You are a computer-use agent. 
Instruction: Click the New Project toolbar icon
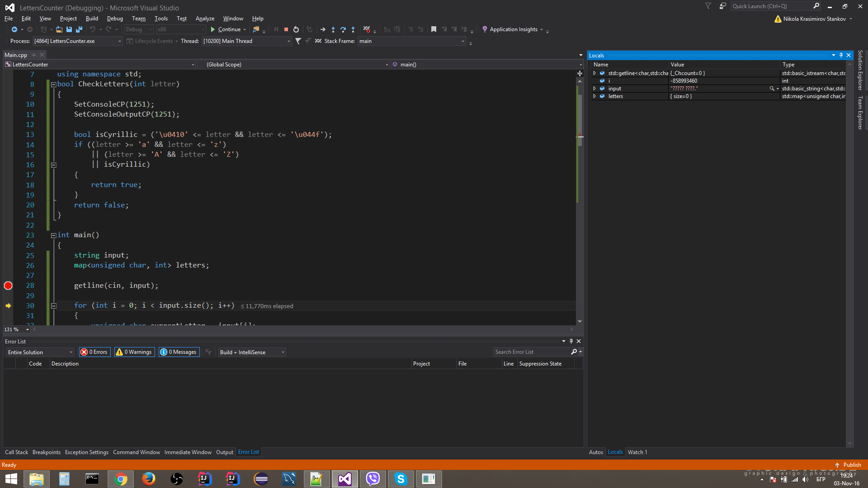[44, 29]
